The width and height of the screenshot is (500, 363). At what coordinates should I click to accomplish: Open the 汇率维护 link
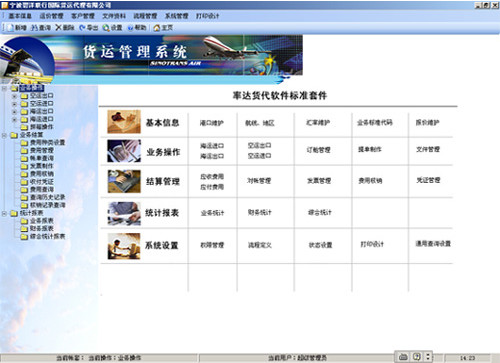pyautogui.click(x=318, y=123)
